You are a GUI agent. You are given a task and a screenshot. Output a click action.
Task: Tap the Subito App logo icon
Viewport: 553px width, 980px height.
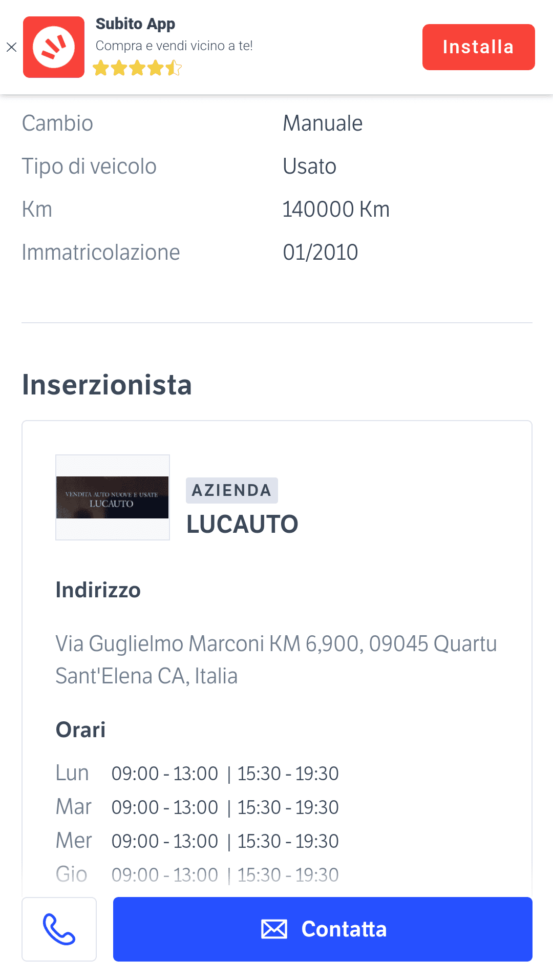coord(54,47)
